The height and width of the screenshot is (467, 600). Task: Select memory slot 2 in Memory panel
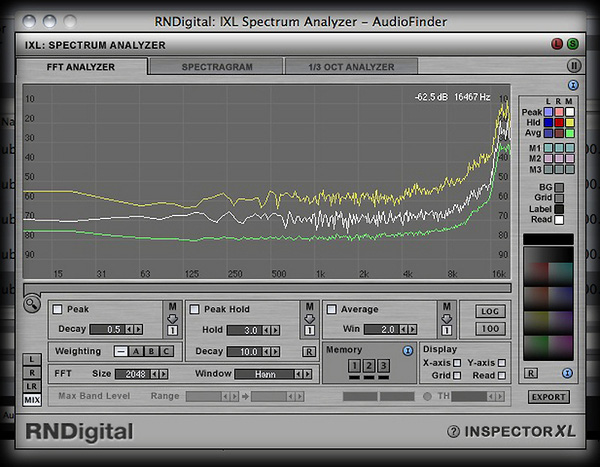[368, 366]
